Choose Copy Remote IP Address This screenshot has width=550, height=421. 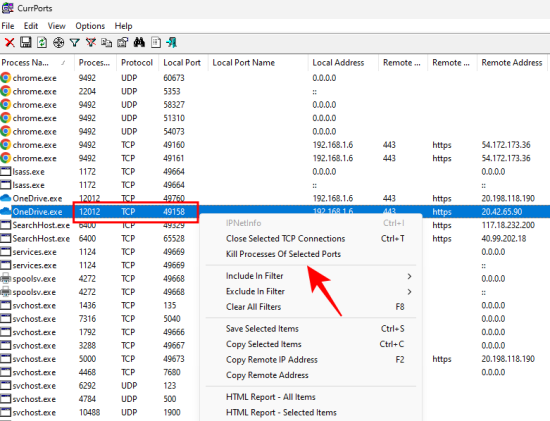point(311,360)
